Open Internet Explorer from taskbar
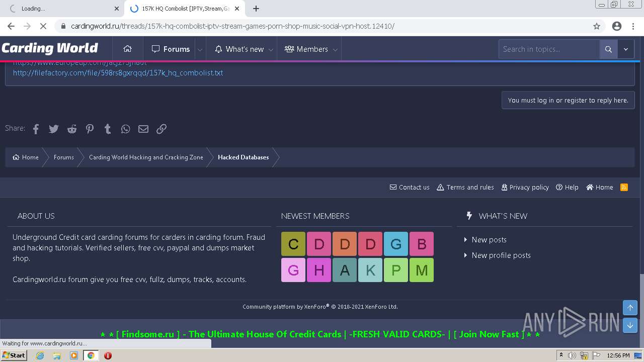Screen dimensions: 644x362 tap(40, 355)
